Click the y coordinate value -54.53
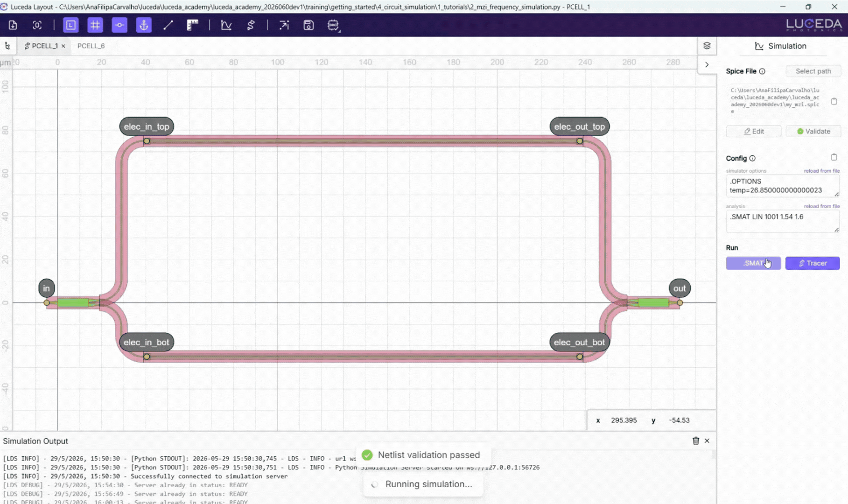Screen dimensions: 848x504 (679, 420)
